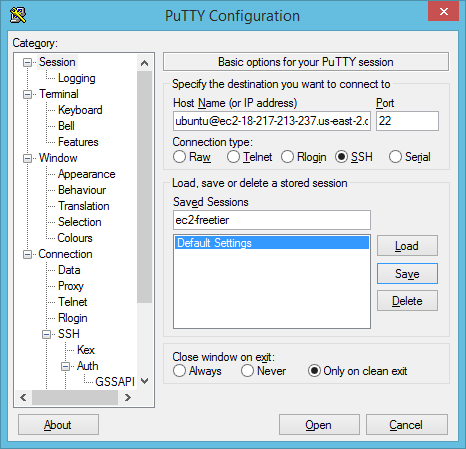Open the SSH connection
Viewport: 466px width, 449px height.
pyautogui.click(x=319, y=425)
